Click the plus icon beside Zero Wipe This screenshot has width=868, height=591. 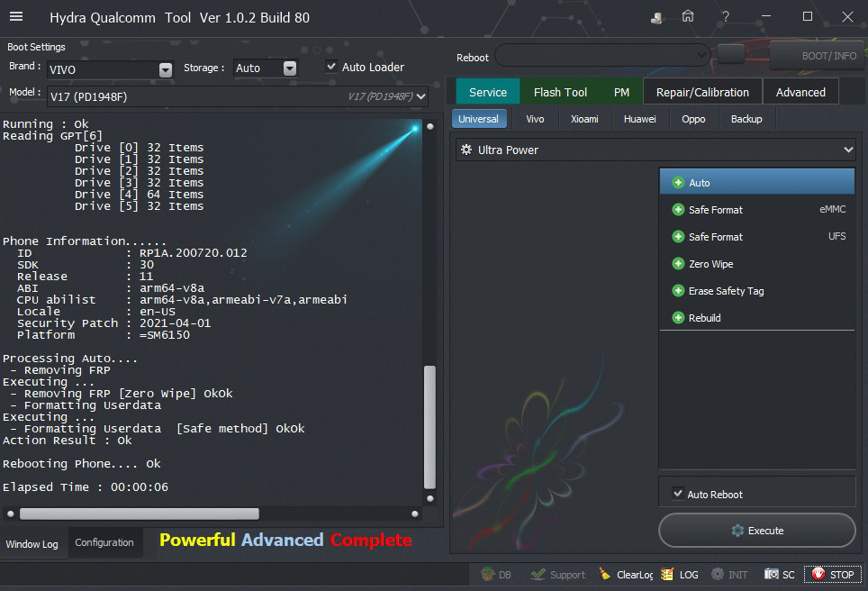point(678,264)
